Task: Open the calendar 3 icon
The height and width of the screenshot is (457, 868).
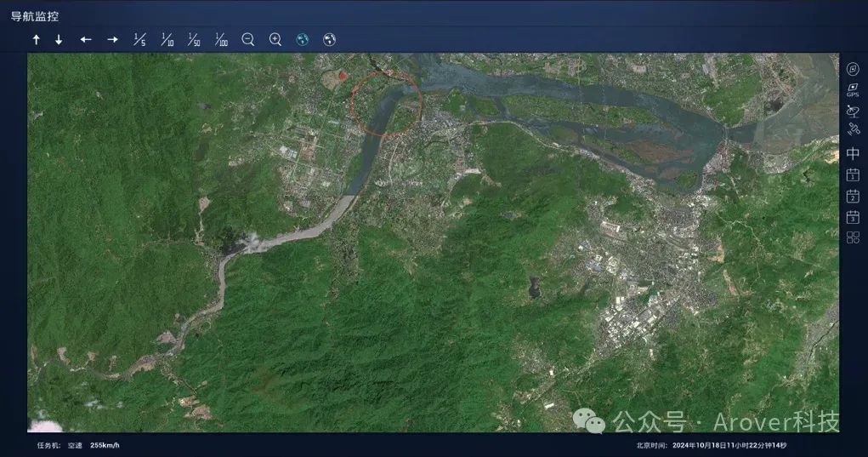Action: [x=853, y=217]
